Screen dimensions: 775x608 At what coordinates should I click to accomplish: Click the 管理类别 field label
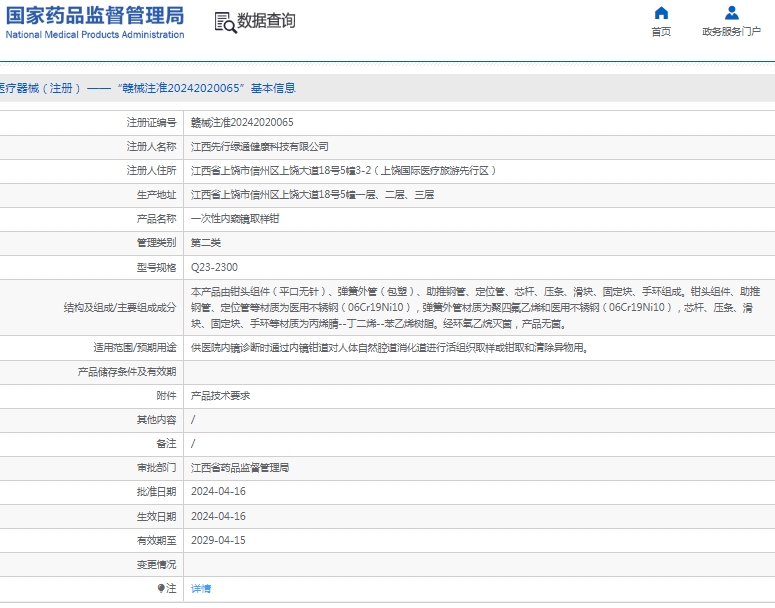click(x=156, y=243)
